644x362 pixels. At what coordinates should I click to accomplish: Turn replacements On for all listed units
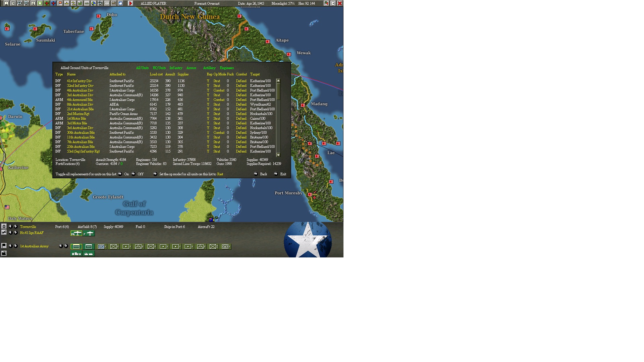[120, 174]
